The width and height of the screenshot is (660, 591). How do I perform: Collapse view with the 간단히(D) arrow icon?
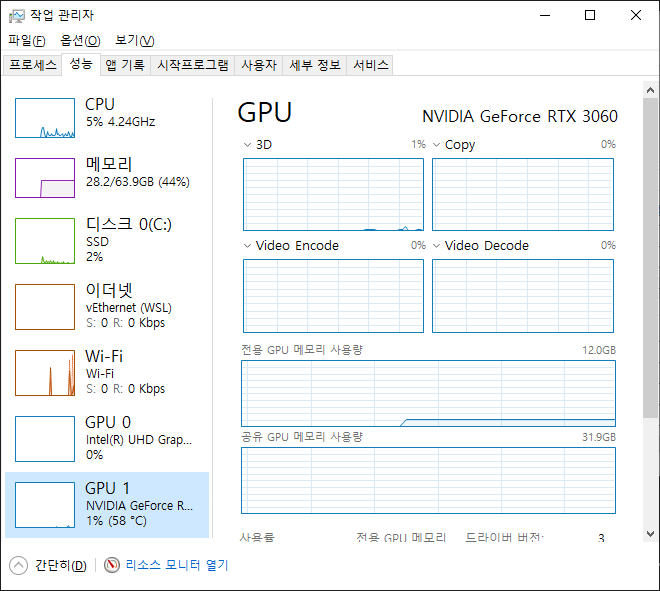tap(19, 565)
